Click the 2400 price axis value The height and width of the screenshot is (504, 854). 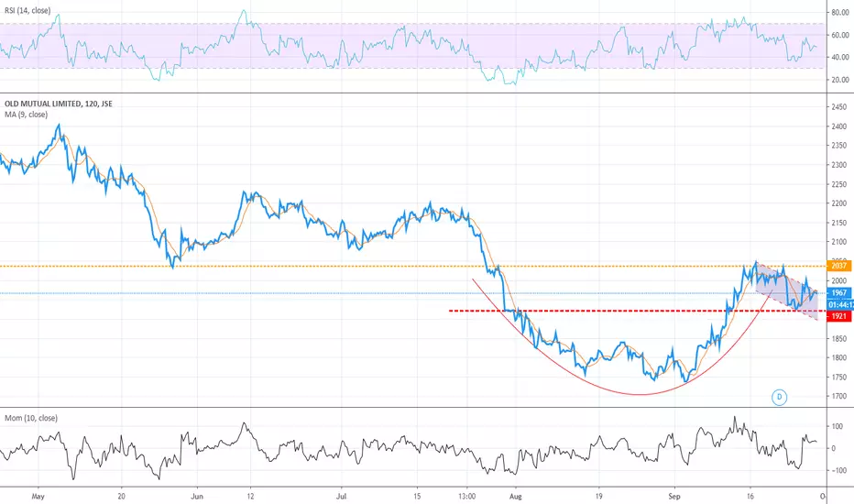coord(839,126)
